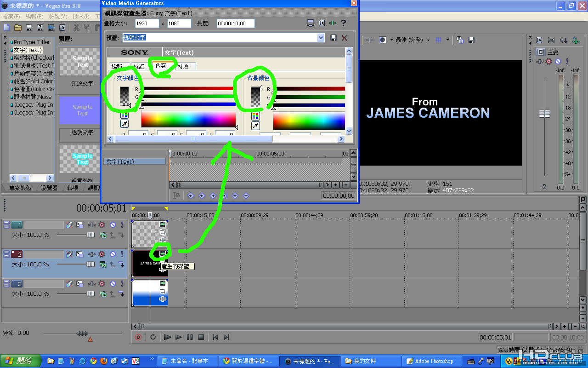
Task: Expand preview quality dropdown arrow
Action: tap(428, 40)
